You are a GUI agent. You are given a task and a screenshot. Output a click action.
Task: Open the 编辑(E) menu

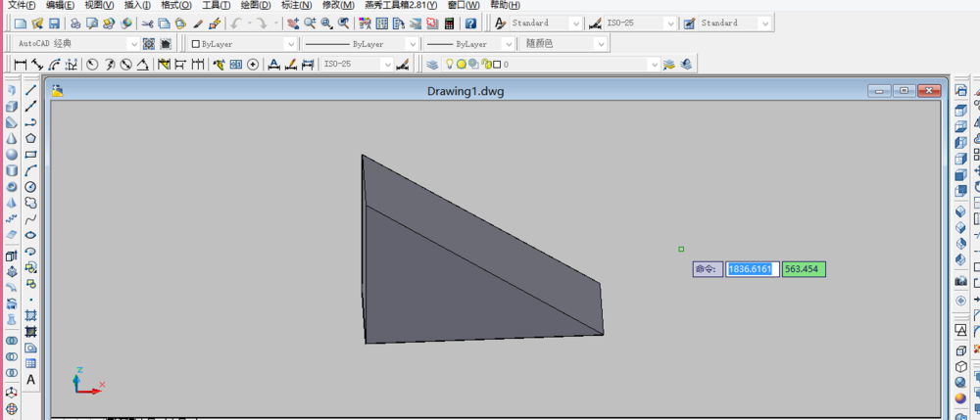click(60, 5)
